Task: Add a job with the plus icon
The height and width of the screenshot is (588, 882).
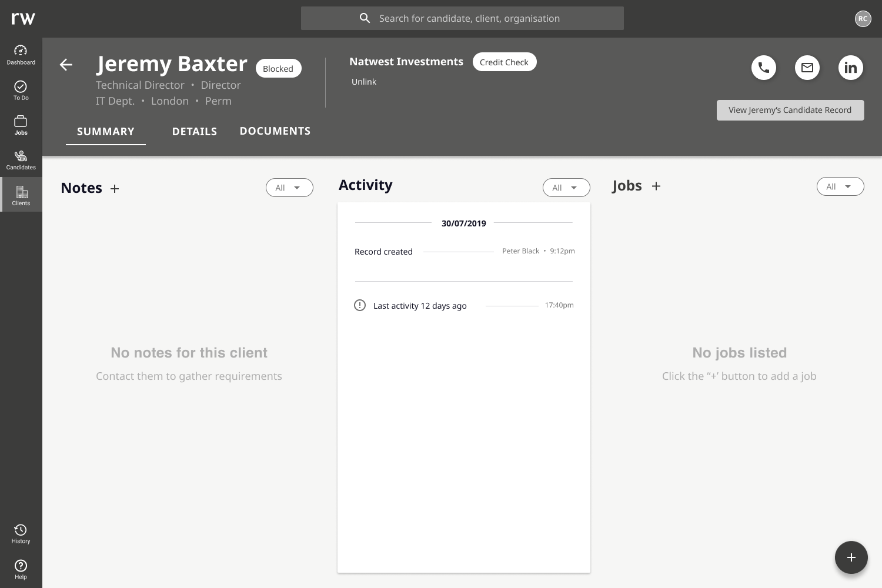Action: pos(656,186)
